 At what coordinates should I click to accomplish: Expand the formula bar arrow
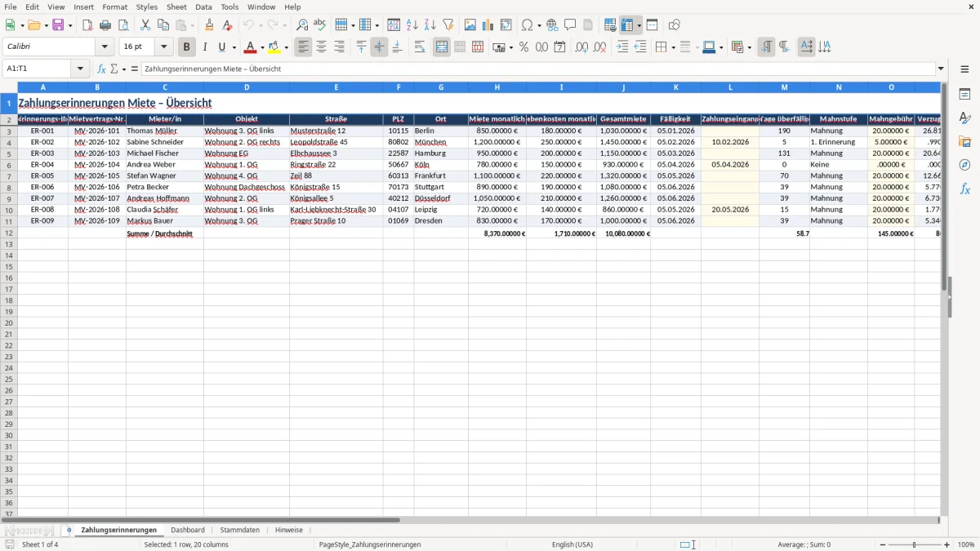[941, 69]
